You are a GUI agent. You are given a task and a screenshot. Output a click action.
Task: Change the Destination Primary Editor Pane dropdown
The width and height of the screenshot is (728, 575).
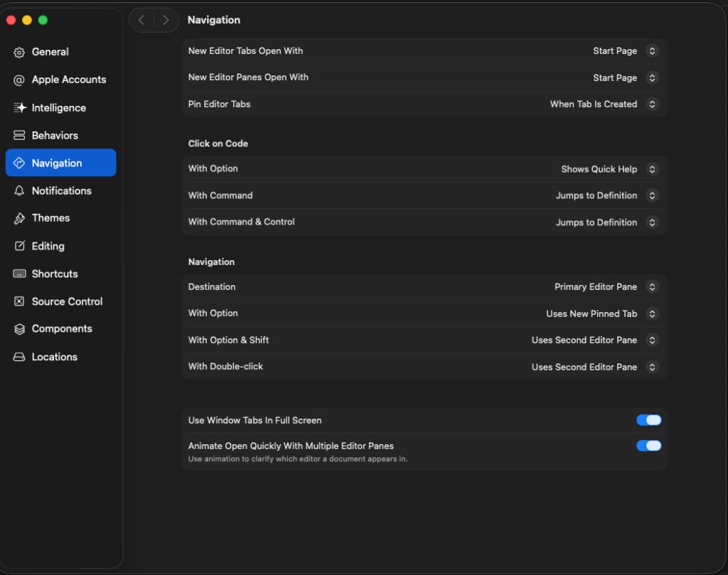coord(651,287)
